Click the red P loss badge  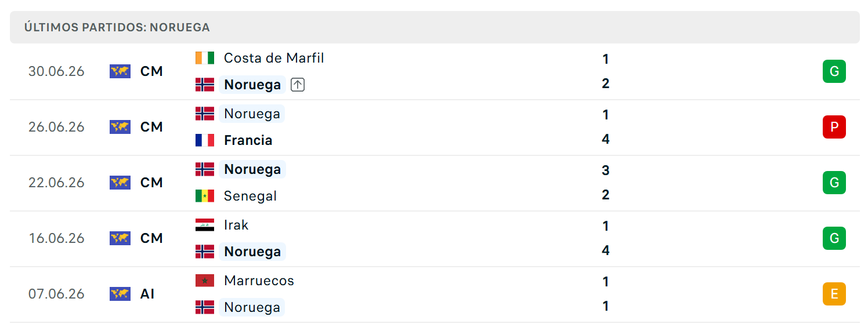coord(834,127)
